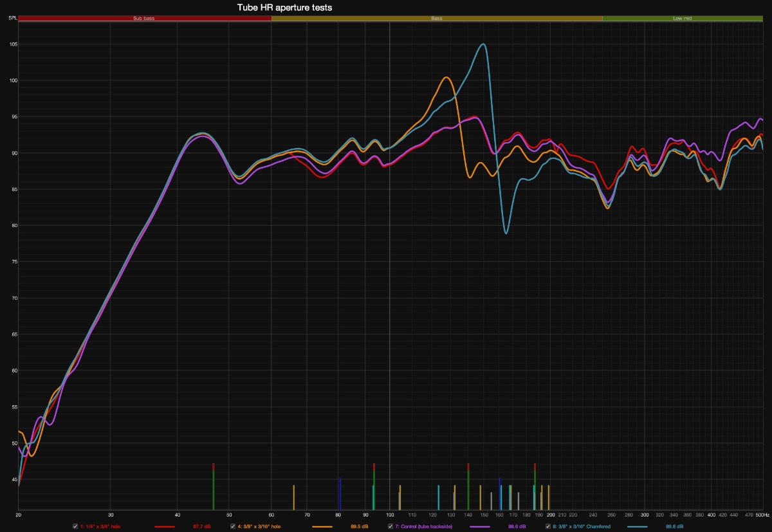This screenshot has height=532, width=772.
Task: Click the purple line swatch in legend
Action: tap(479, 526)
